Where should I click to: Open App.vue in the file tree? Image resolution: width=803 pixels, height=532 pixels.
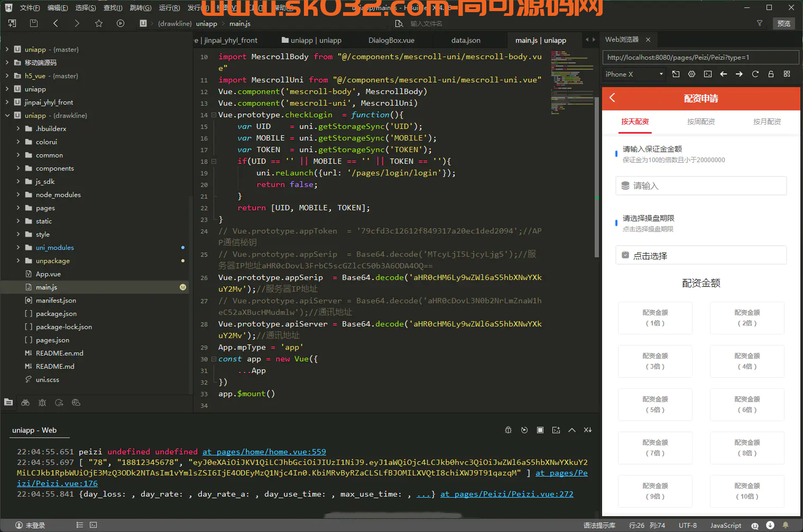(x=48, y=274)
